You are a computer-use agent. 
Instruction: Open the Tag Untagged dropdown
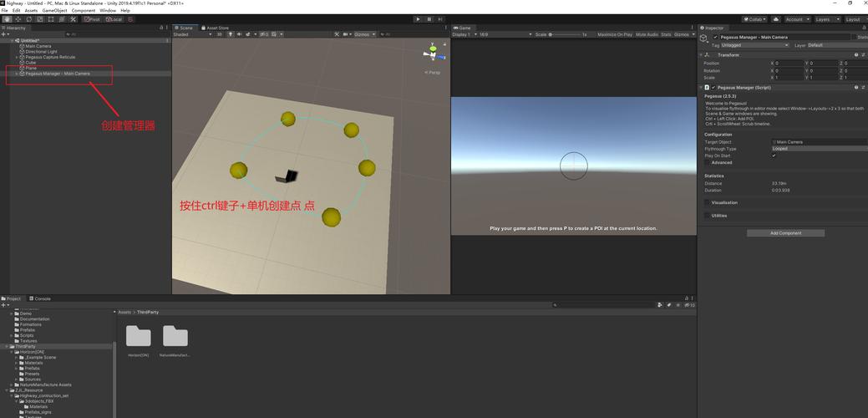tap(754, 45)
